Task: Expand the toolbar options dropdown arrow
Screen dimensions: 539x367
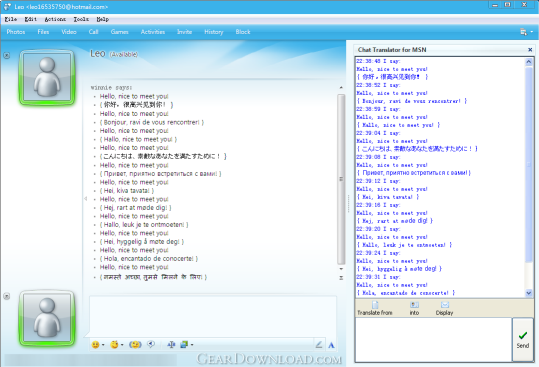Action: pos(532,32)
